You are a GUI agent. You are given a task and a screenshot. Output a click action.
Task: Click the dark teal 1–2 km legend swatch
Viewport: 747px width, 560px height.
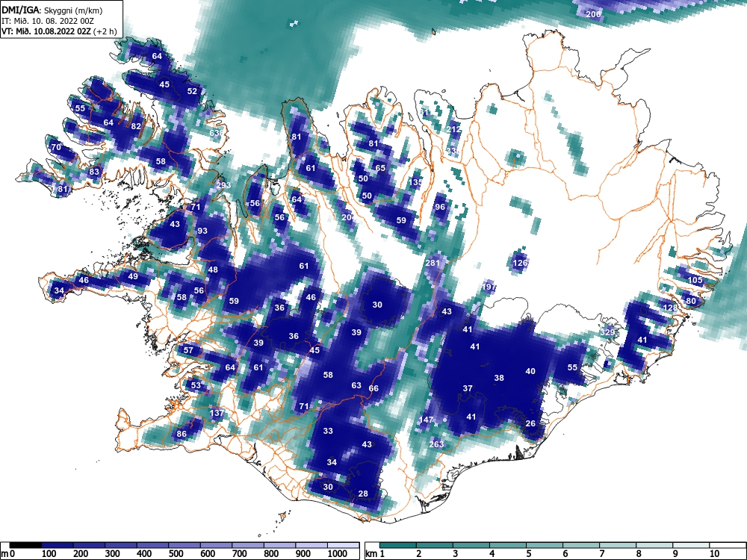(x=398, y=545)
